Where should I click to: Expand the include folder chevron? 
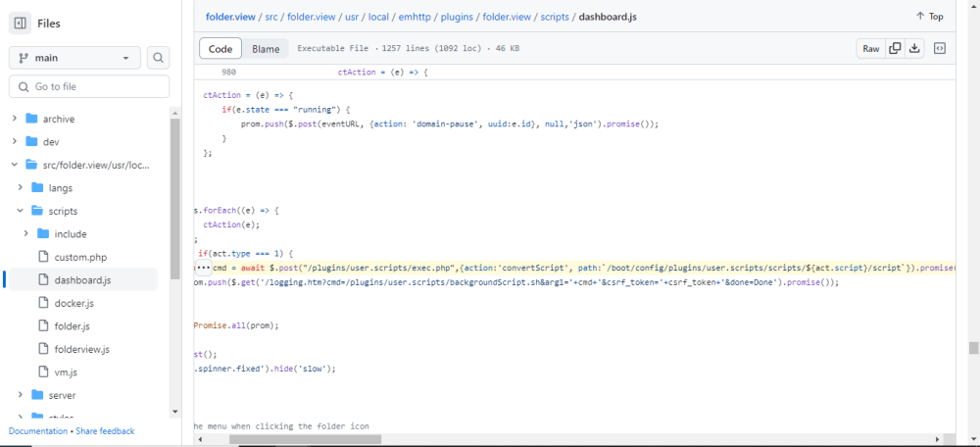(25, 234)
